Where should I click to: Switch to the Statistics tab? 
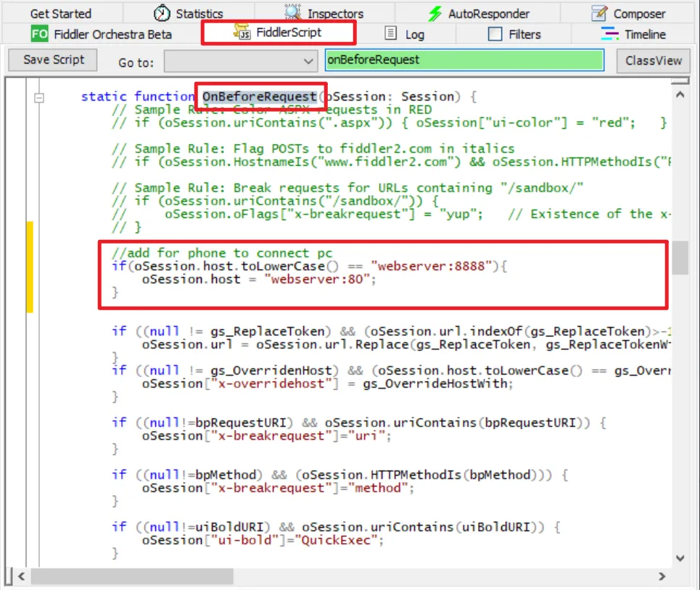(x=189, y=14)
